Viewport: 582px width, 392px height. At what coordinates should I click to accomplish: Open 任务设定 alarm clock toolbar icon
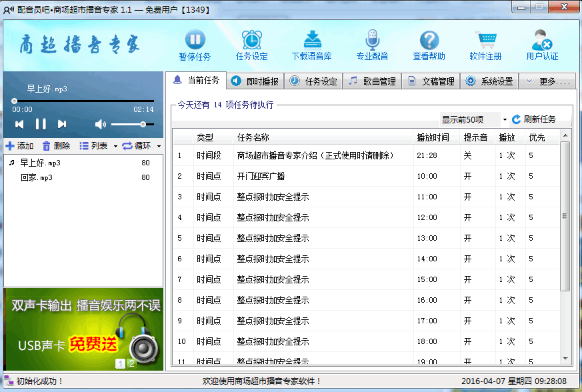[x=251, y=40]
